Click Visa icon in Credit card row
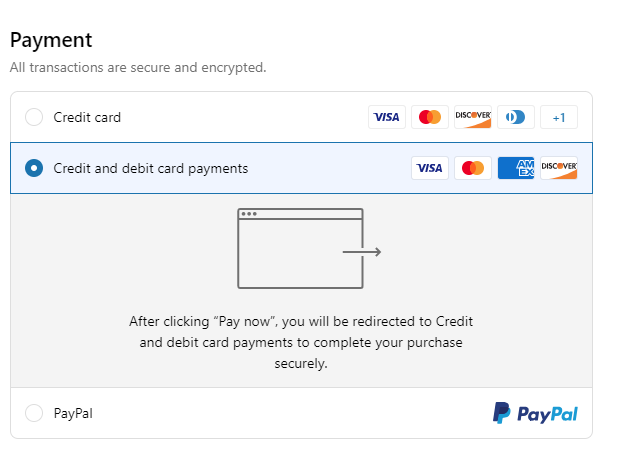The height and width of the screenshot is (462, 617). click(x=386, y=117)
